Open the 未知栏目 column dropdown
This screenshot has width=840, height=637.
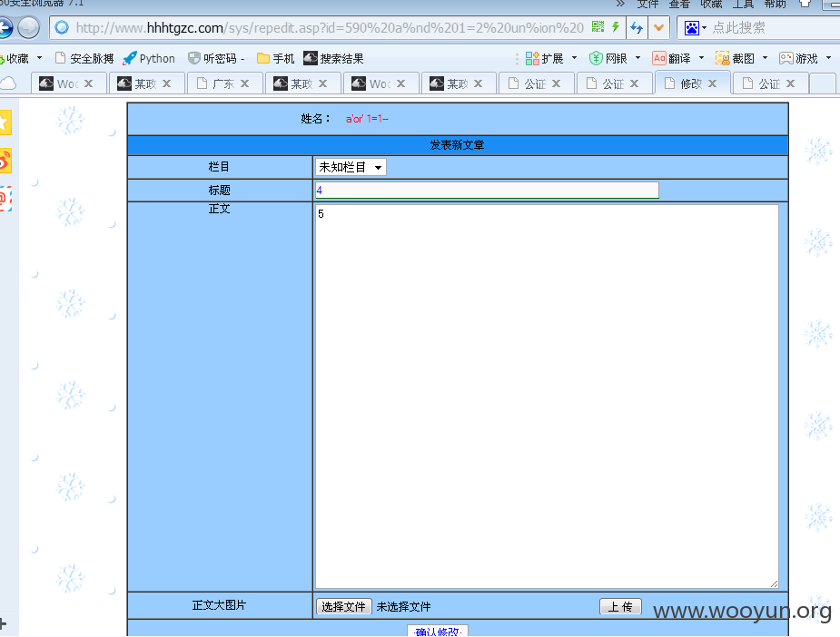[351, 167]
